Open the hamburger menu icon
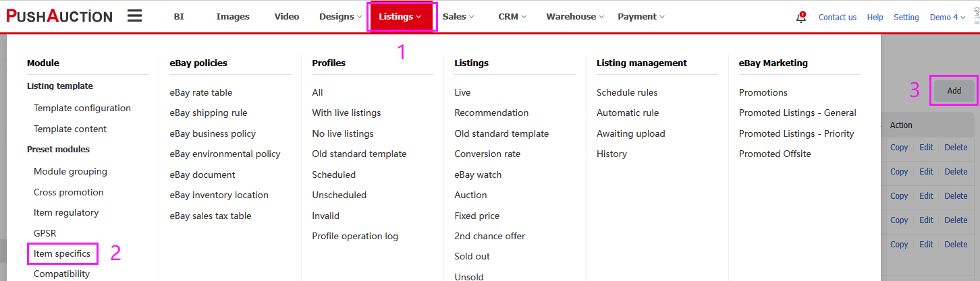The width and height of the screenshot is (980, 281). tap(135, 16)
